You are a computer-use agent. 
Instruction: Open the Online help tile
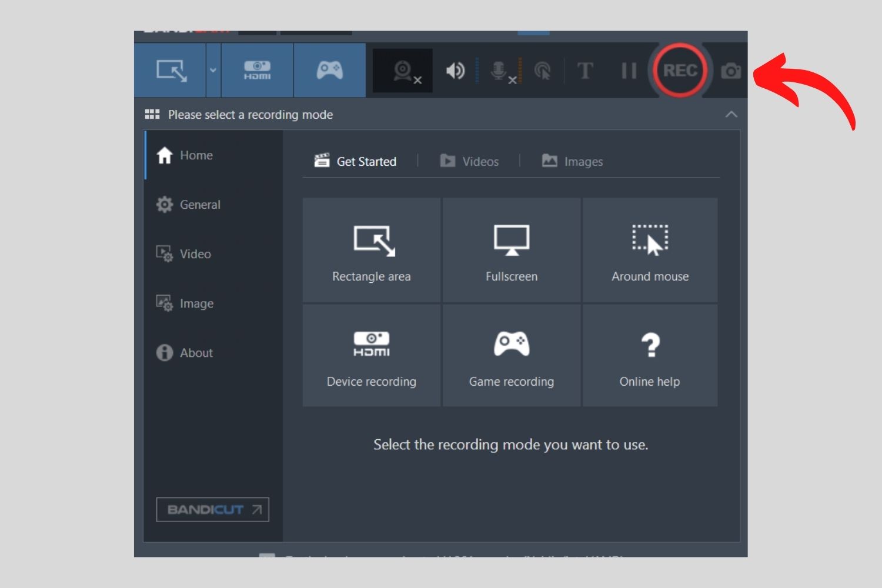650,355
